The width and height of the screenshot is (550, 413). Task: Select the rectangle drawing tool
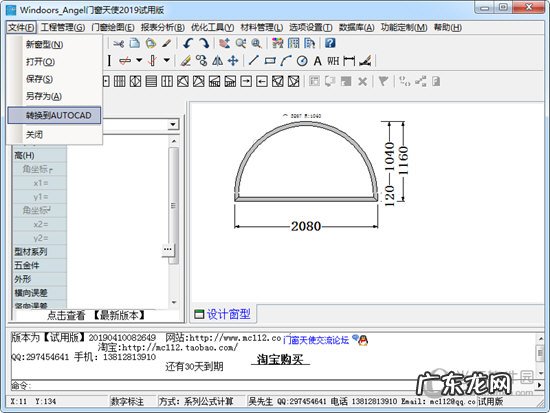pyautogui.click(x=270, y=61)
